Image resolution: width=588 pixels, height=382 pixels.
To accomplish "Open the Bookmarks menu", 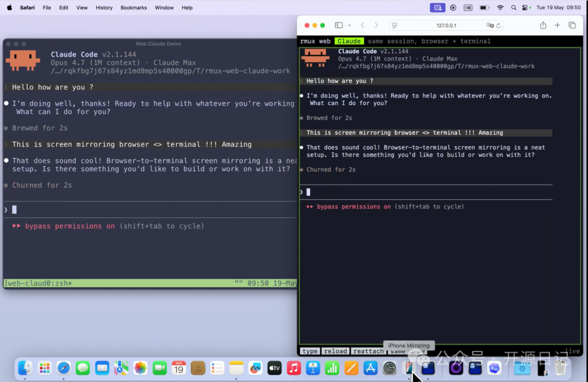I will (x=133, y=8).
